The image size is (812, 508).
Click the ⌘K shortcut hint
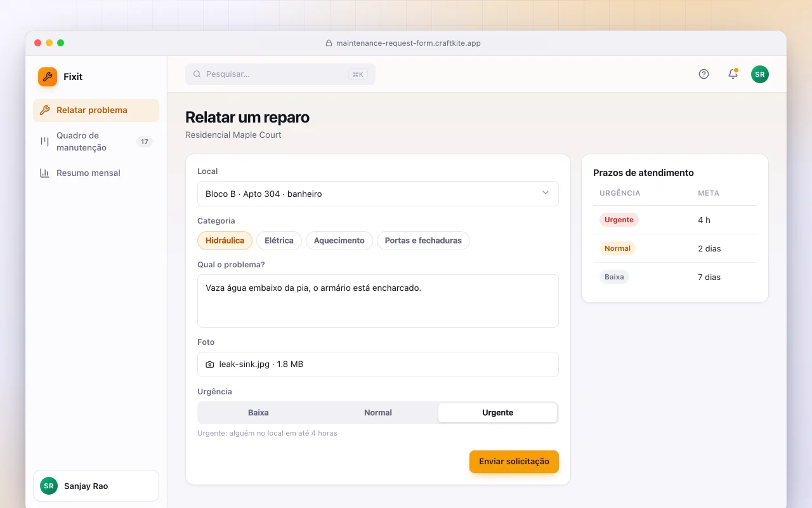(358, 74)
